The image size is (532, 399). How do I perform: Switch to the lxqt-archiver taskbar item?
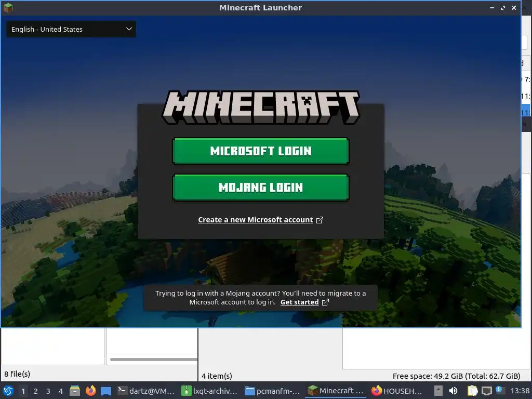[x=210, y=391]
